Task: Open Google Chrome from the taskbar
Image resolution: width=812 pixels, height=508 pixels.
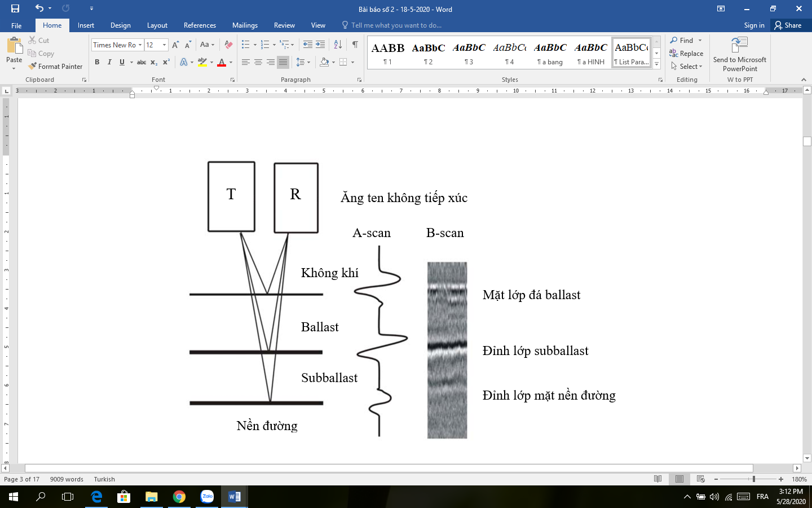Action: coord(179,497)
